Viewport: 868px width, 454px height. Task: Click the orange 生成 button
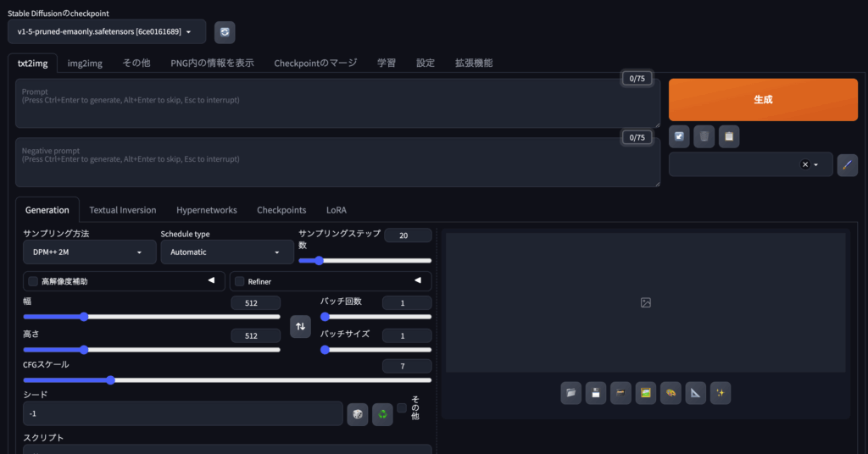point(763,100)
